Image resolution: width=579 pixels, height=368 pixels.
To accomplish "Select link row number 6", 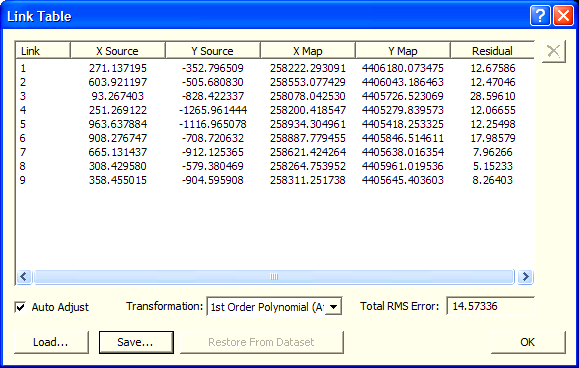I will point(275,138).
